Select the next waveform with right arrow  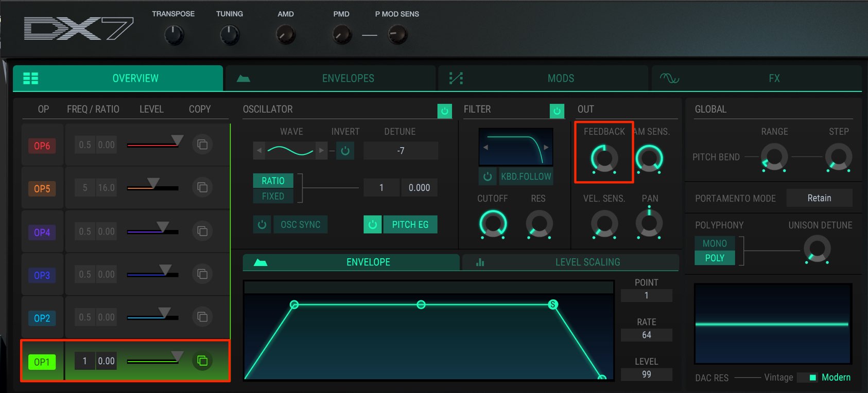pos(321,151)
